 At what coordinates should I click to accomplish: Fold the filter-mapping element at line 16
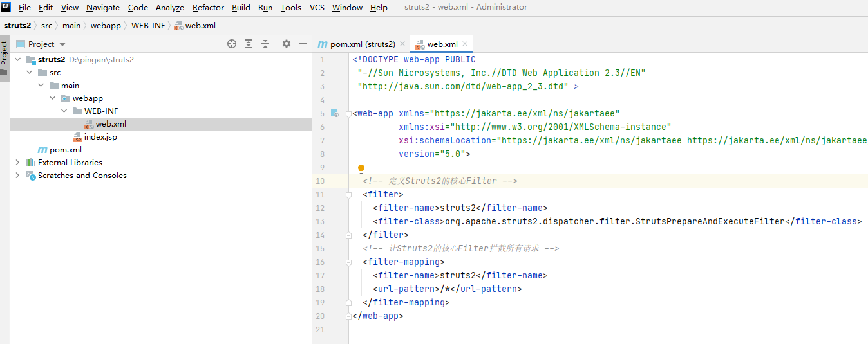click(x=348, y=262)
